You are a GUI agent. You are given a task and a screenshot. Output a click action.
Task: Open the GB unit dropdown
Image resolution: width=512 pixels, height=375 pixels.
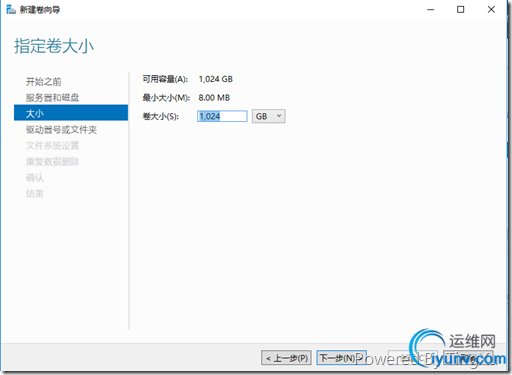(268, 116)
